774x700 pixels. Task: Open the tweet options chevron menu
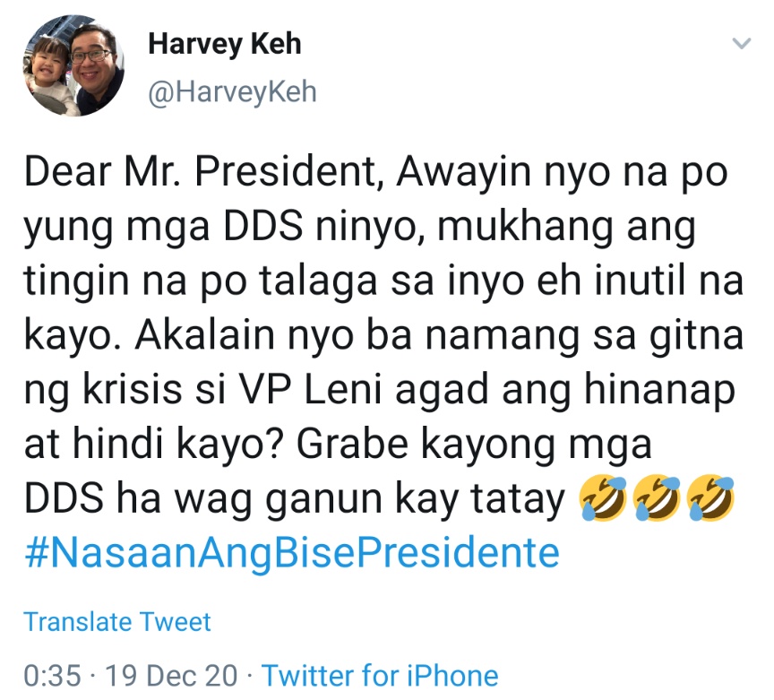coord(742,43)
